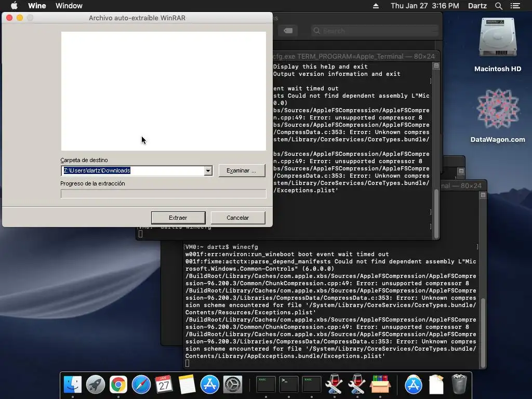Open the Notes app in Dock
The width and height of the screenshot is (532, 399).
[187, 384]
